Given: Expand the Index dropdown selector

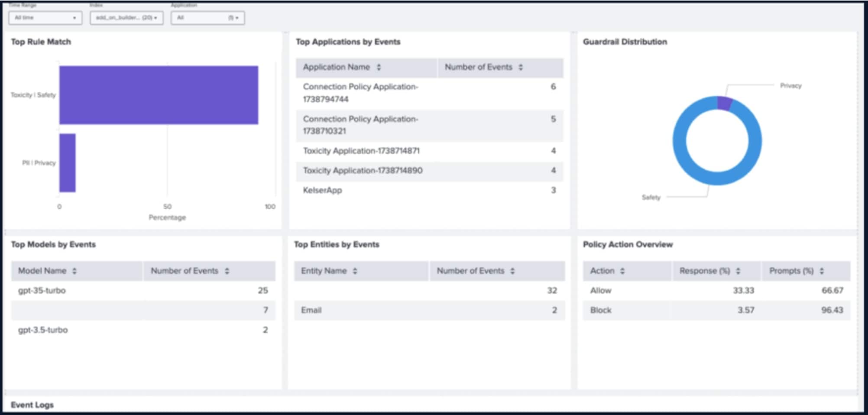Looking at the screenshot, I should click(126, 18).
